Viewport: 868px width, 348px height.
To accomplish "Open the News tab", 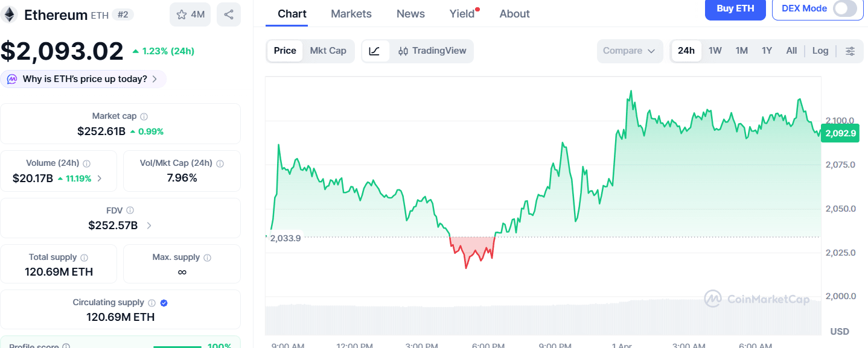I will tap(410, 13).
